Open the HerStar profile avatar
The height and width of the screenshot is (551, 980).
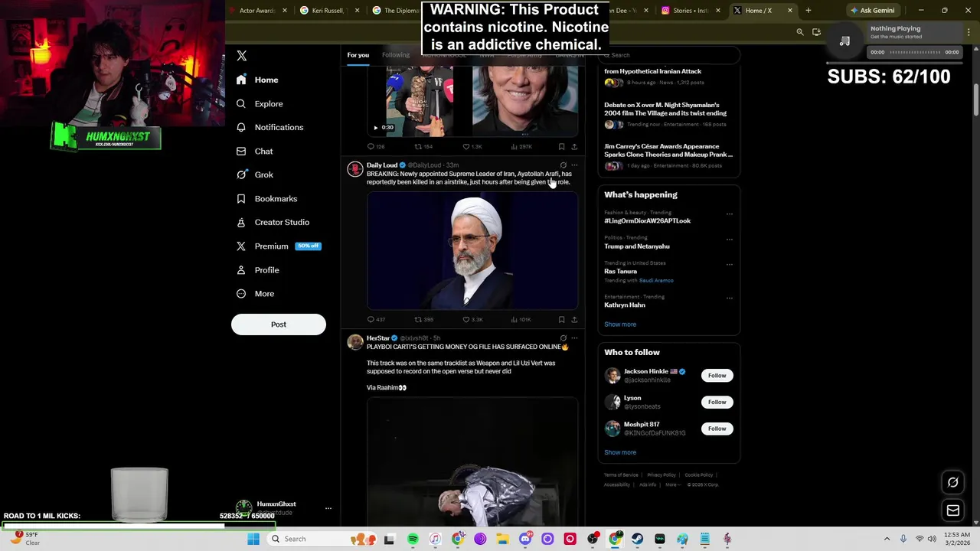tap(354, 343)
